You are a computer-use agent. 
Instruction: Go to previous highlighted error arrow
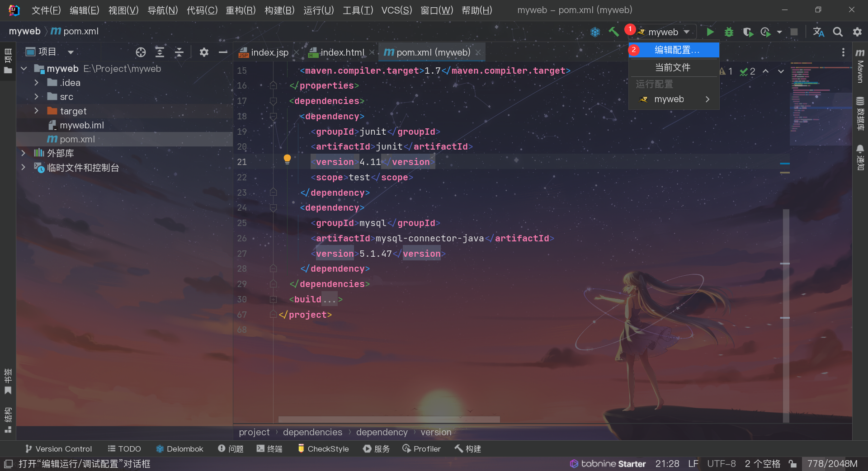coord(765,71)
